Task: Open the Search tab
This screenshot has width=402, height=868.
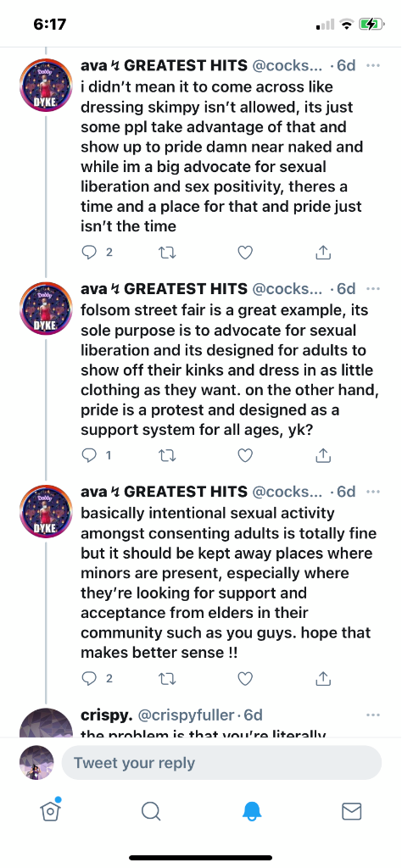Action: (x=151, y=811)
